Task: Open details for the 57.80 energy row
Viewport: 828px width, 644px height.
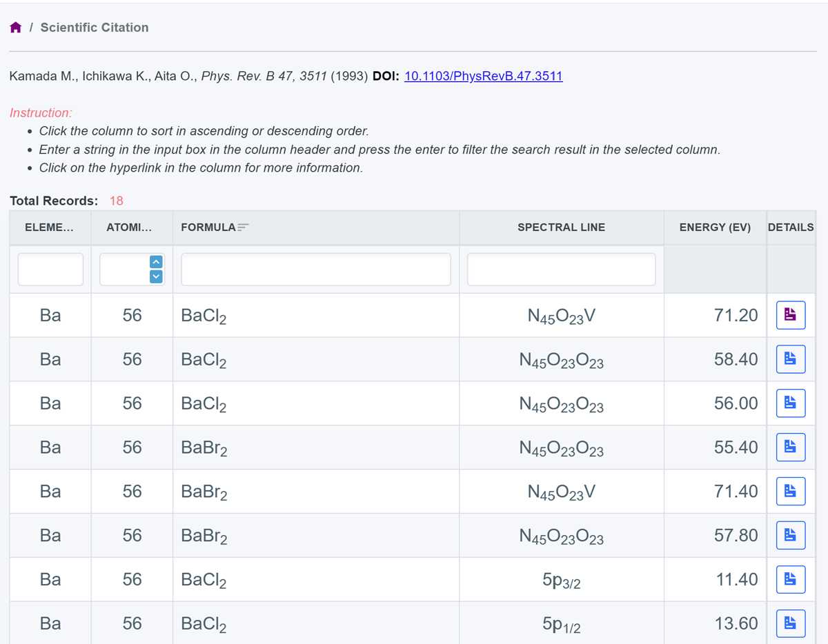Action: pos(791,535)
